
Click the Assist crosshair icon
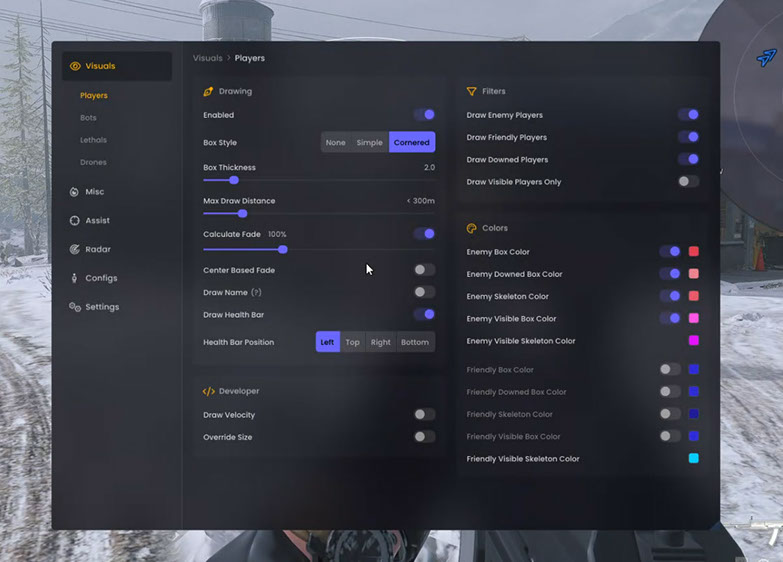point(75,221)
